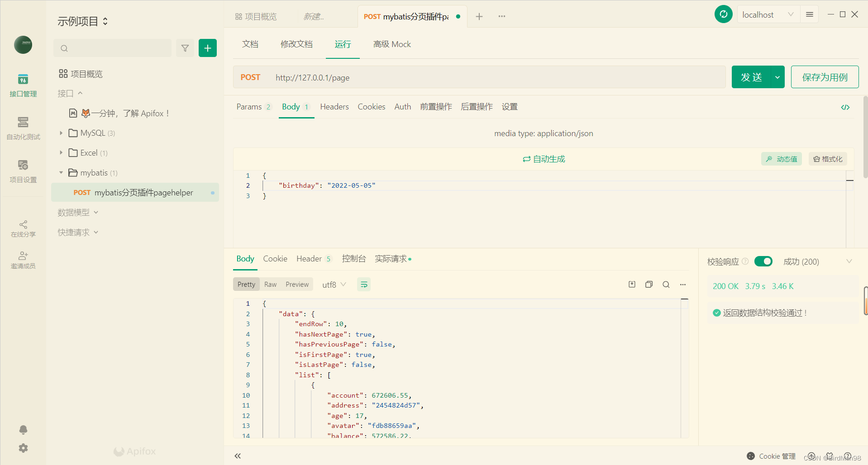Select POST mybatis分页插件pagehelper in tree
This screenshot has width=868, height=465.
(x=135, y=193)
